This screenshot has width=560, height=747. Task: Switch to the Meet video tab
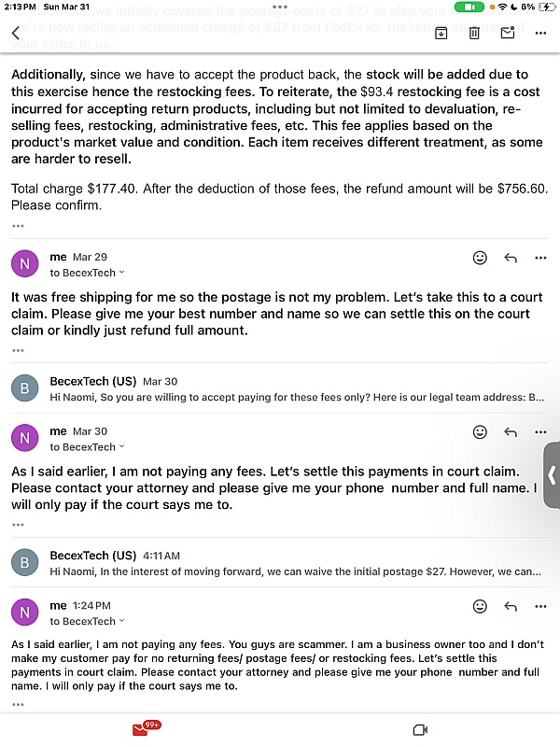point(420,730)
